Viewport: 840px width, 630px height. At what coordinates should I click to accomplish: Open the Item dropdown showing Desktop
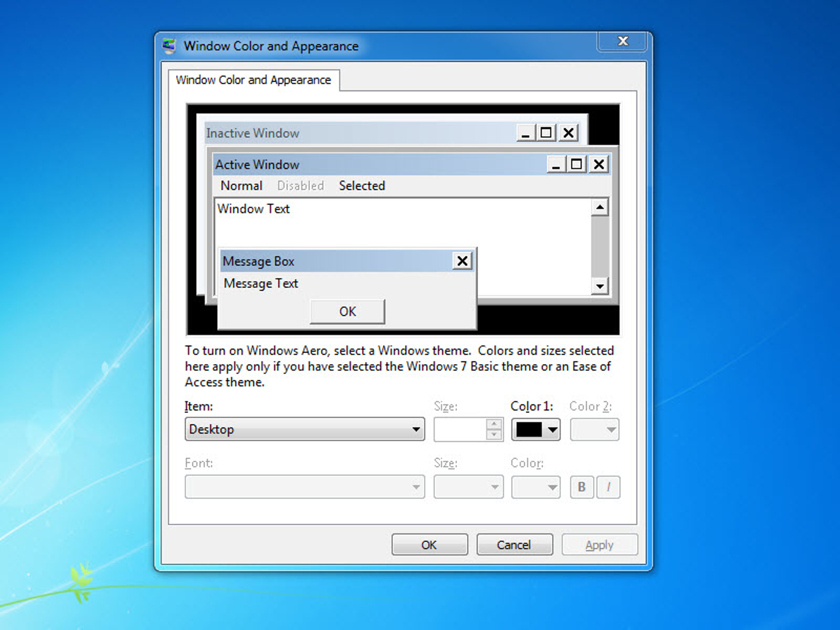pos(304,429)
